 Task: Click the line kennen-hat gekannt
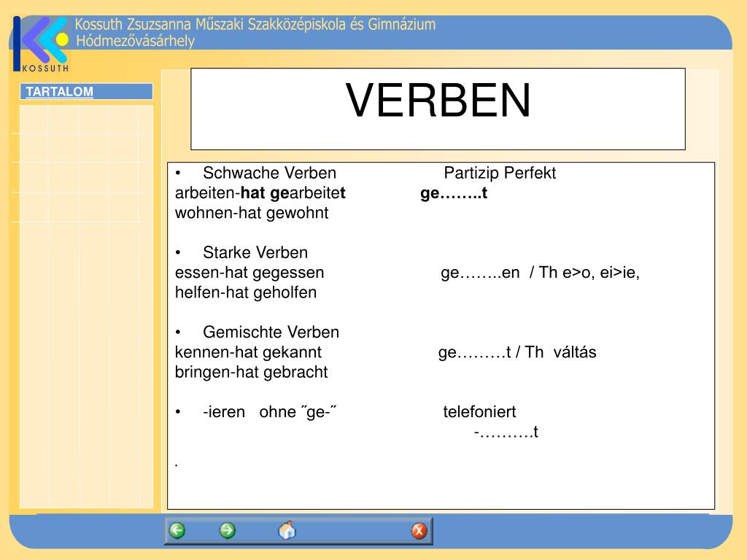(248, 352)
